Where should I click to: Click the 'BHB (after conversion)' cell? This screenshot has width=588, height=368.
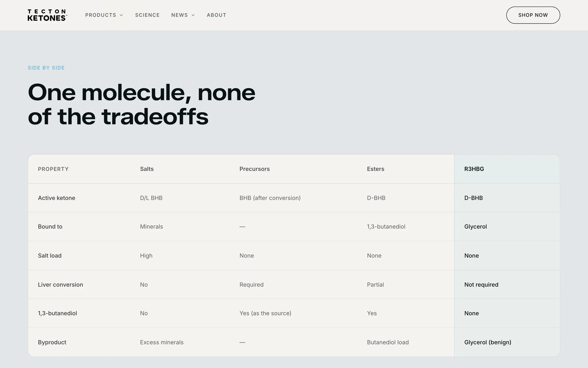pos(270,198)
